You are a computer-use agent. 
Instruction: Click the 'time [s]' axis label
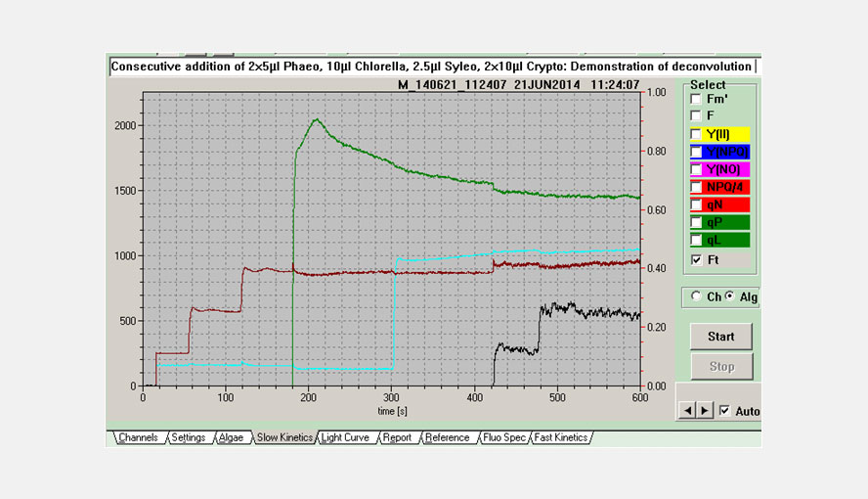click(393, 411)
